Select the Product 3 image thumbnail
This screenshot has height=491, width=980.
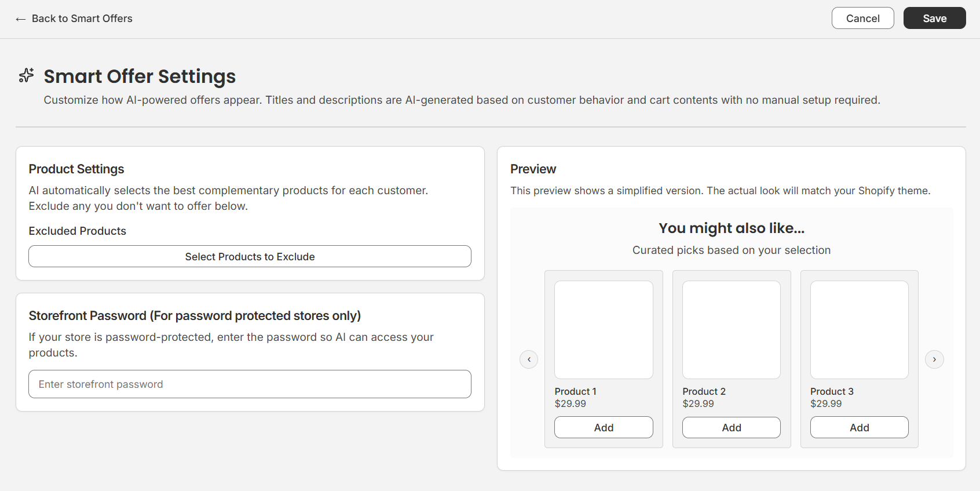(x=860, y=330)
